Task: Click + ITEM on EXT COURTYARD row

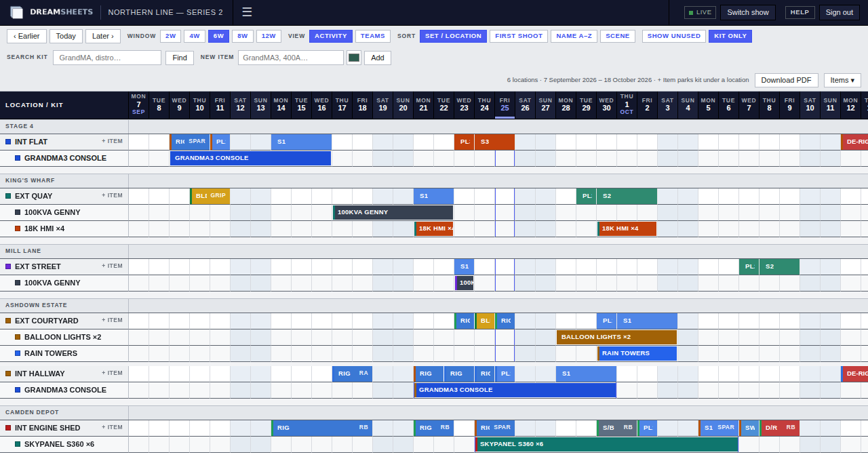Action: (112, 320)
